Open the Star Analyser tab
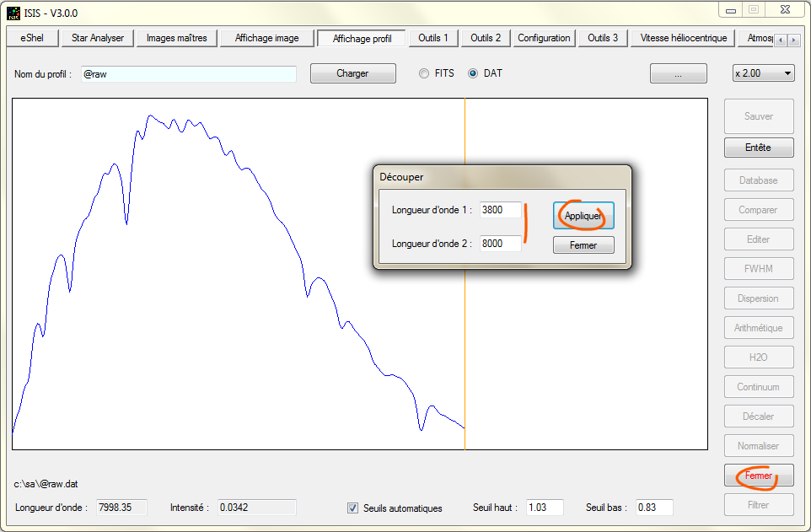This screenshot has height=532, width=811. click(97, 38)
